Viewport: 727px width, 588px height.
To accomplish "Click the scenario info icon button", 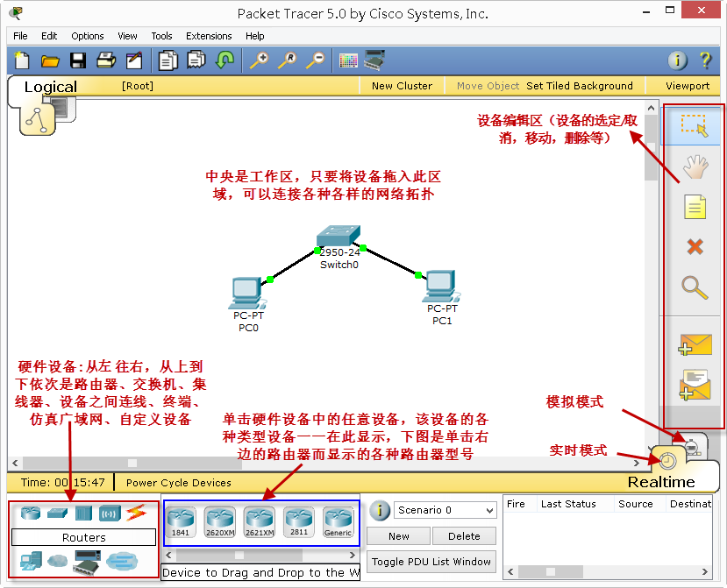I will click(x=380, y=510).
